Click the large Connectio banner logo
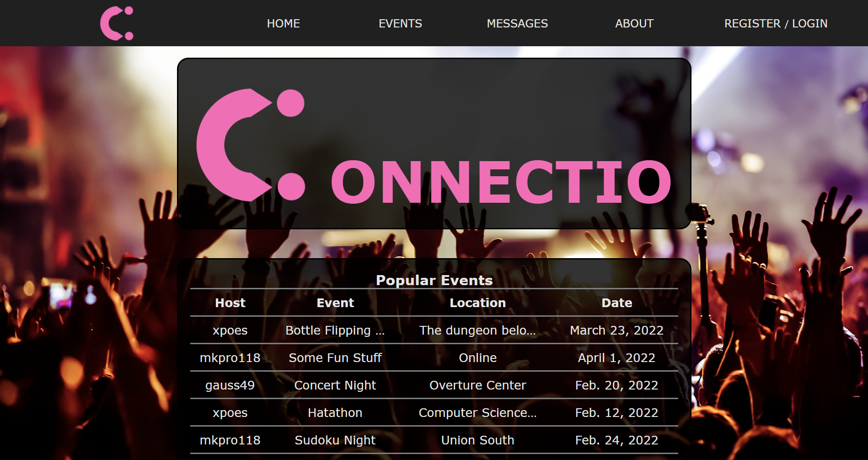This screenshot has height=460, width=868. (x=434, y=146)
